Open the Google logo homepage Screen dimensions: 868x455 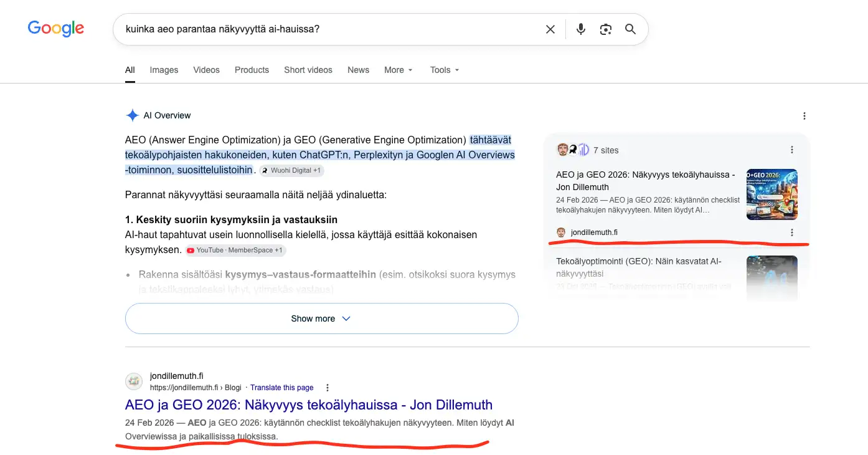(56, 29)
